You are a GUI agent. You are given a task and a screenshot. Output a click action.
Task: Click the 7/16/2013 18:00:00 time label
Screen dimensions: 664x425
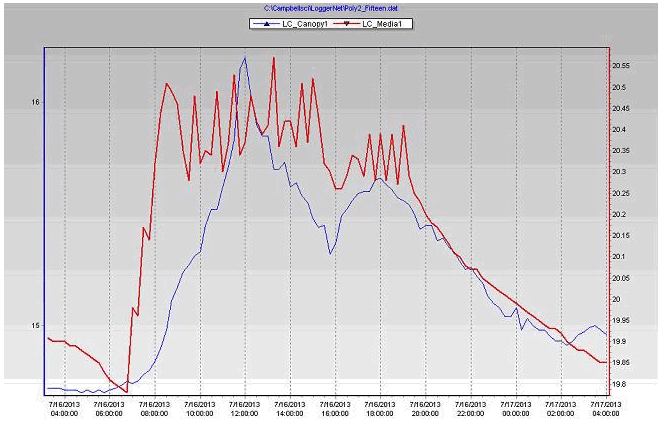click(x=380, y=409)
